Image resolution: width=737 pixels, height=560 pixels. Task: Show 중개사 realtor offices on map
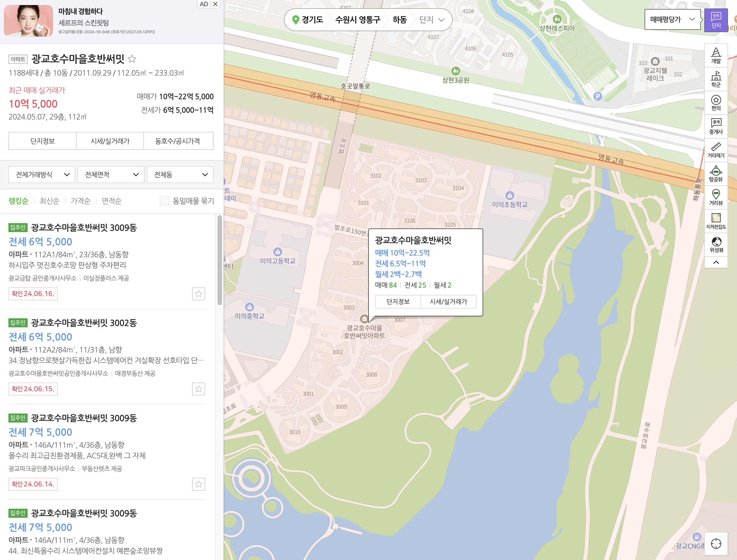716,127
